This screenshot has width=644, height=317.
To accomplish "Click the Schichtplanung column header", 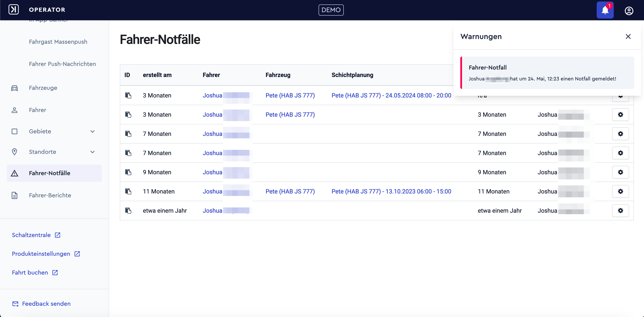I will (352, 75).
